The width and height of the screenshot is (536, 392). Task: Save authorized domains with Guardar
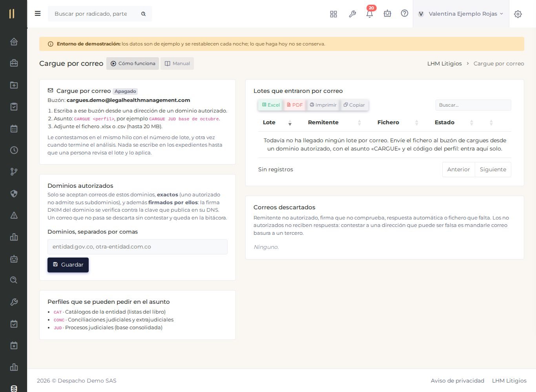tap(68, 265)
